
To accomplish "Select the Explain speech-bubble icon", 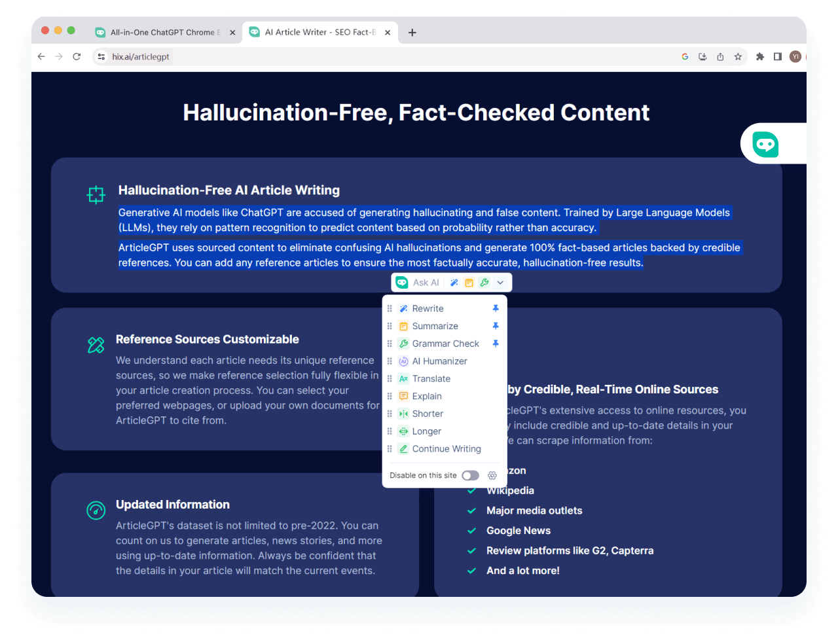I will point(404,396).
